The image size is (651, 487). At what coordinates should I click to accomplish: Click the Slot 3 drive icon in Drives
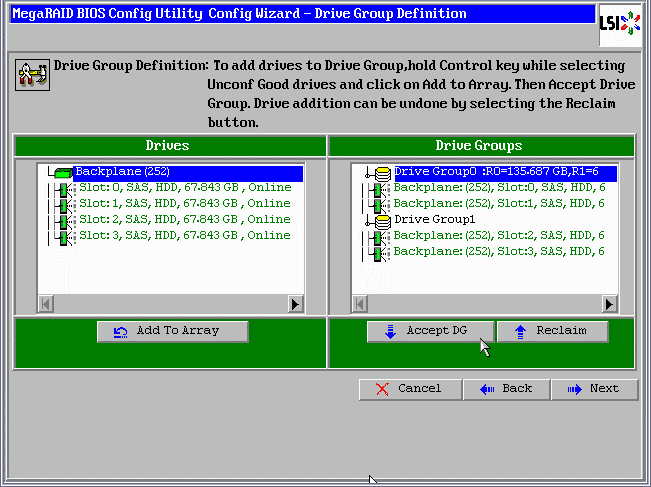[66, 236]
